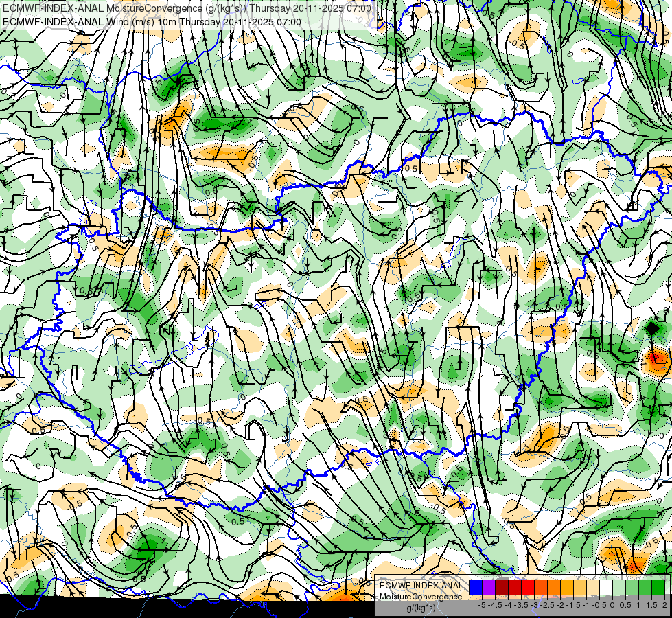
Task: Click the Wind (m/s) 10m title line
Action: click(x=152, y=22)
